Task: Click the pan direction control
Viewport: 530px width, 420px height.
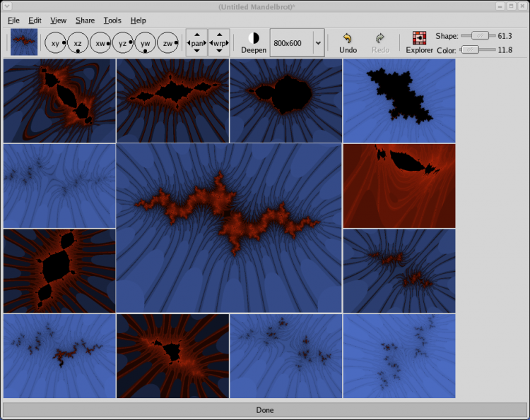Action: click(196, 43)
